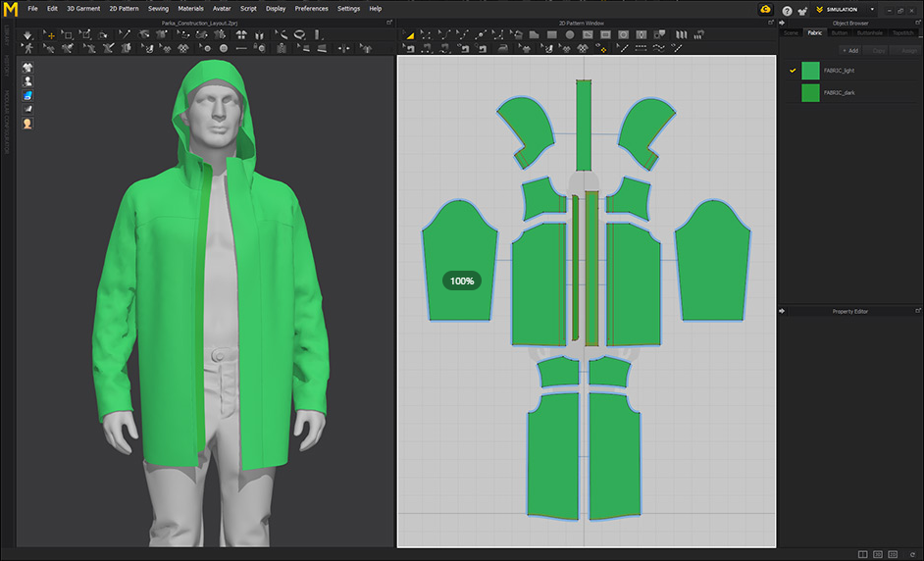The height and width of the screenshot is (561, 924).
Task: Toggle avatar head display button in 3D view
Action: [x=27, y=124]
